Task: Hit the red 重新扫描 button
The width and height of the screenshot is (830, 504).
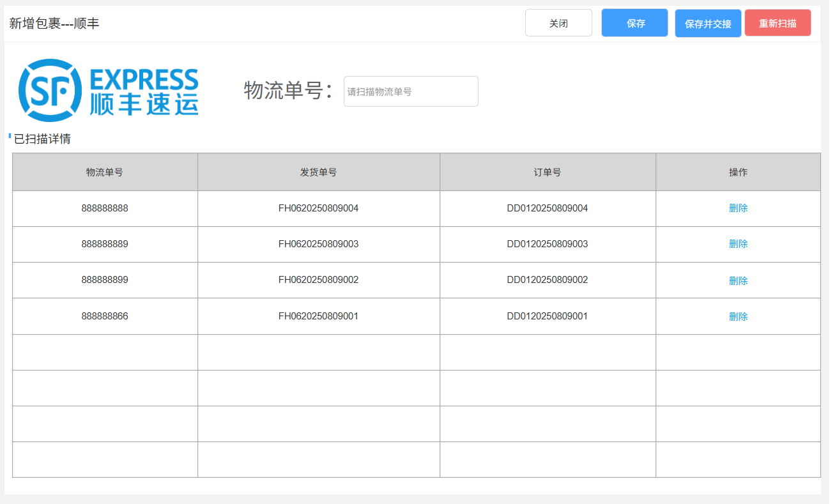Action: pyautogui.click(x=778, y=24)
